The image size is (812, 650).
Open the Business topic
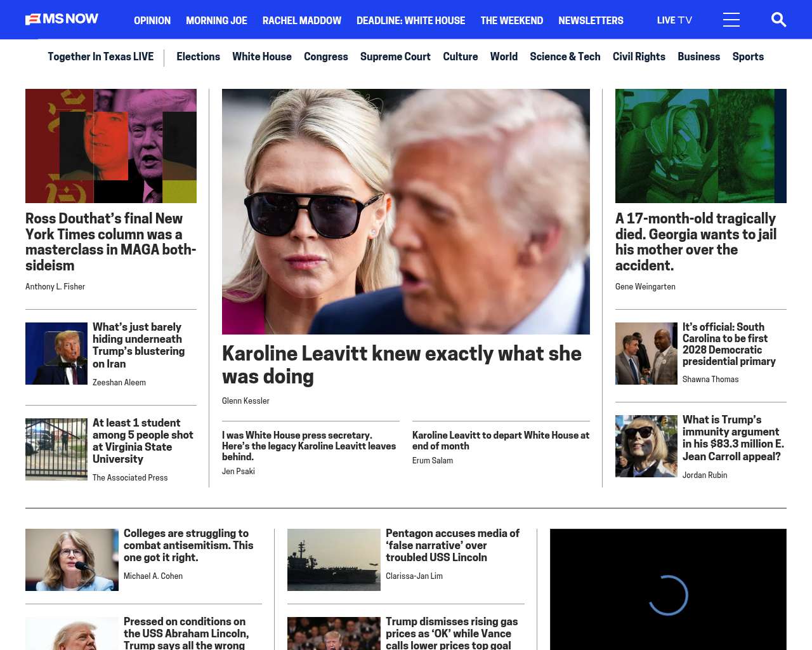point(698,56)
